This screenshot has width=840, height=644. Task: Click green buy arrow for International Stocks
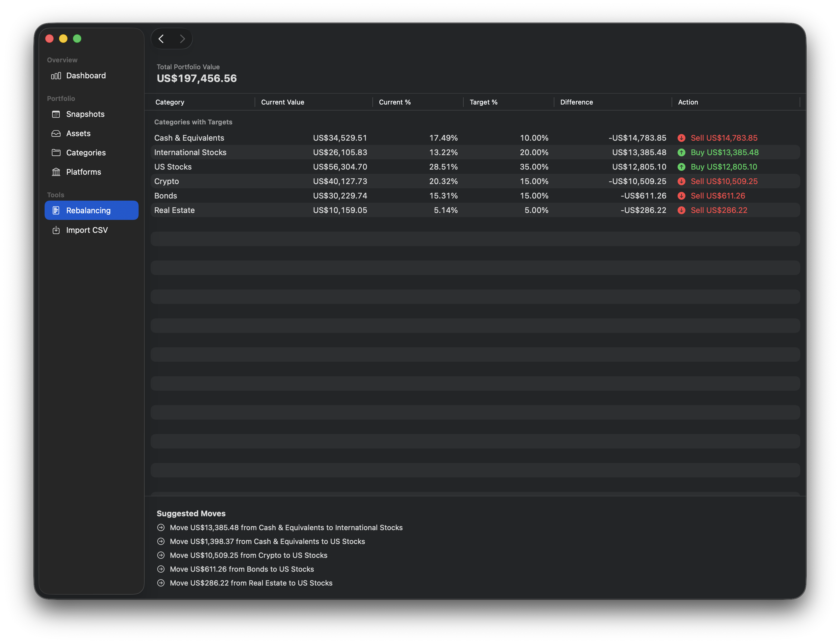681,153
